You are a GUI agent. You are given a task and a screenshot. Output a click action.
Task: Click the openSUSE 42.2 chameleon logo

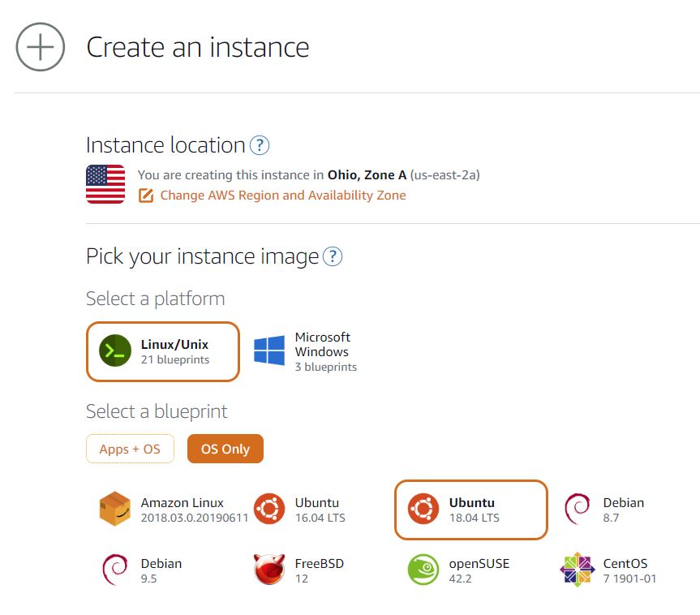[x=423, y=570]
